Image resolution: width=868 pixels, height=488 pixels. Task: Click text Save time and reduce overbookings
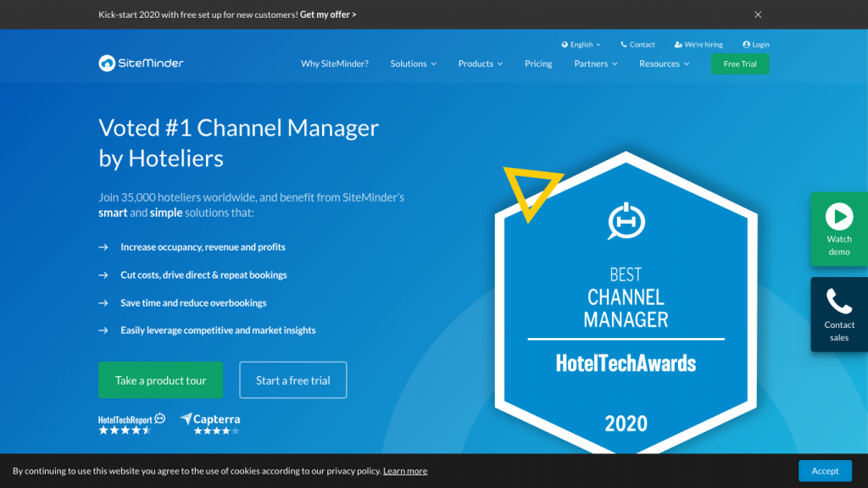point(193,303)
